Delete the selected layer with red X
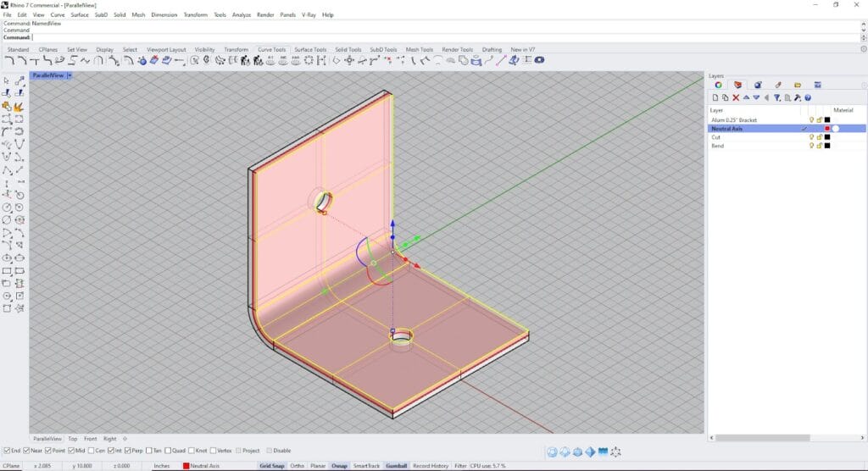868x471 pixels. [736, 97]
